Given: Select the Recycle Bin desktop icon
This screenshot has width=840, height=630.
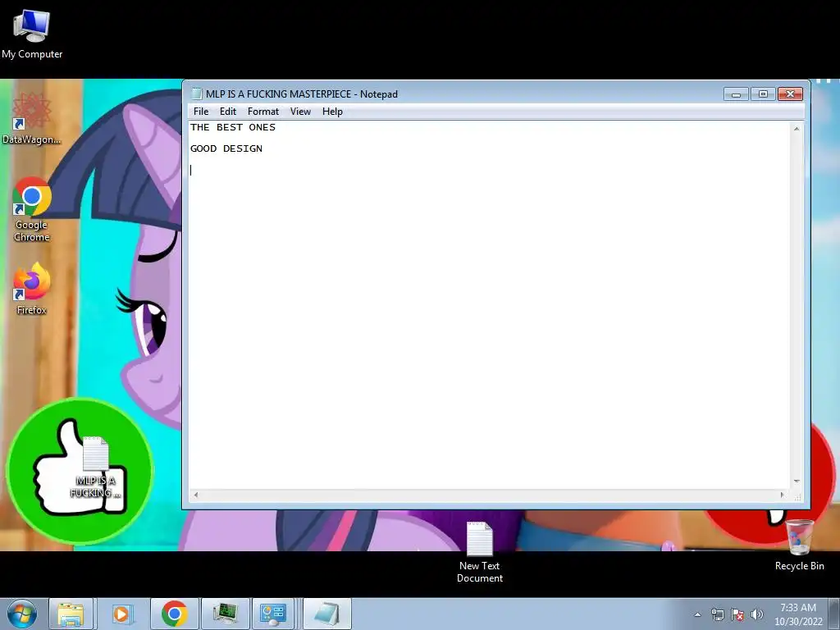Looking at the screenshot, I should [x=799, y=546].
